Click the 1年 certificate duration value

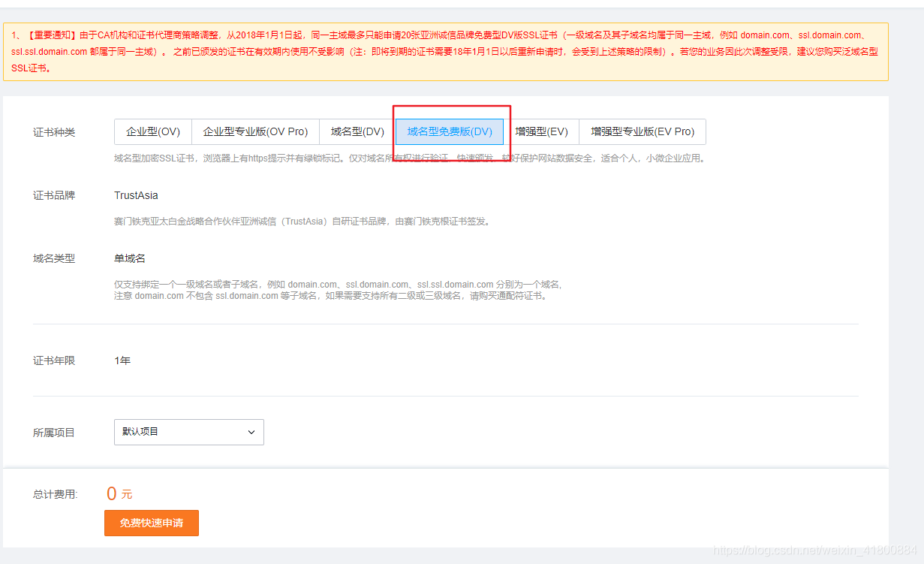click(122, 360)
